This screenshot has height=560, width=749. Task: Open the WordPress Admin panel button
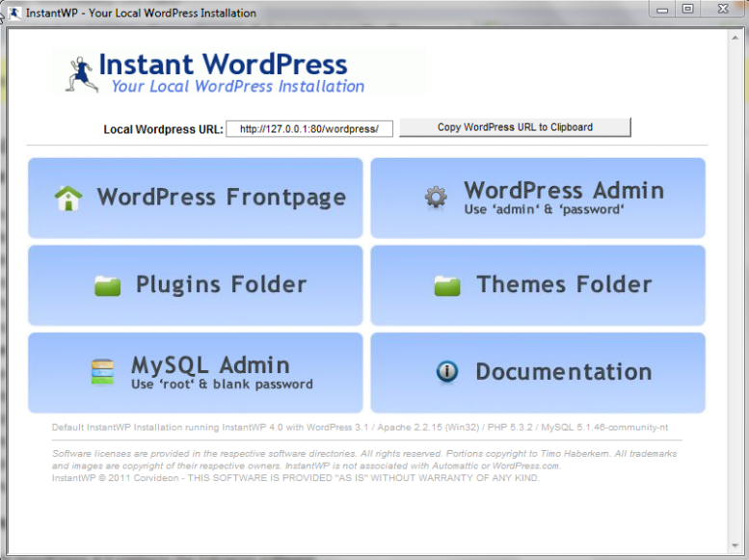point(563,191)
